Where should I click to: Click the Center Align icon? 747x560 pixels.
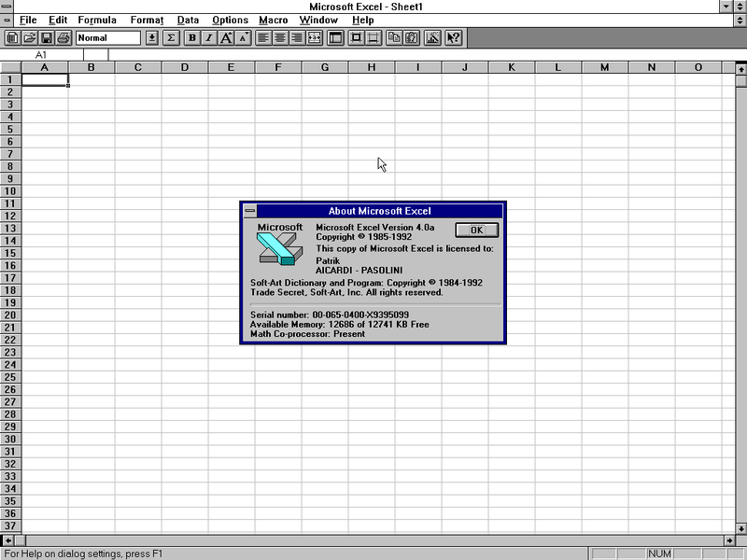coord(280,38)
